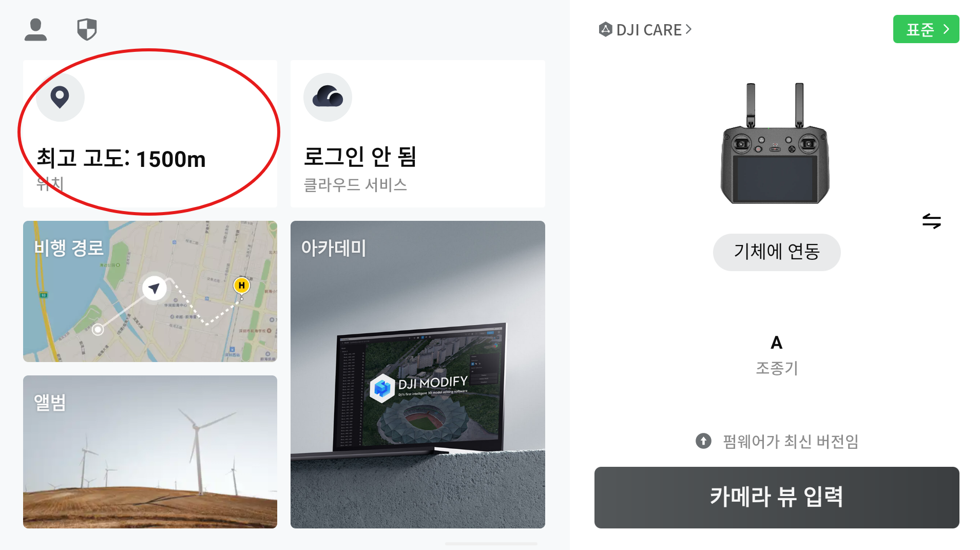Select the 로그인 안 됨 cloud service tile
The height and width of the screenshot is (550, 980).
tap(418, 134)
